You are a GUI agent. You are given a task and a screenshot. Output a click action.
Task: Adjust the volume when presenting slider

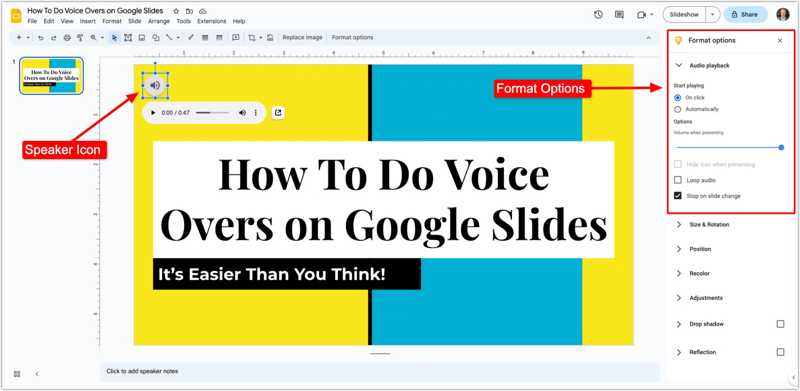pyautogui.click(x=730, y=148)
